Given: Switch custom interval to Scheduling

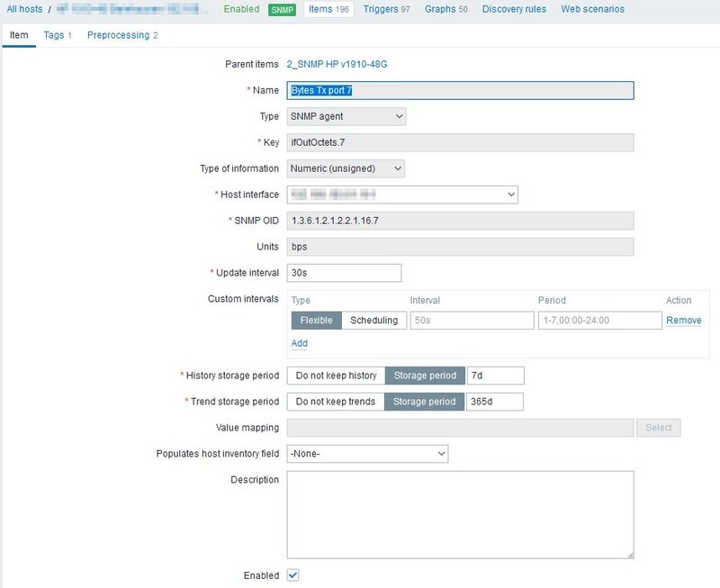Looking at the screenshot, I should (373, 321).
